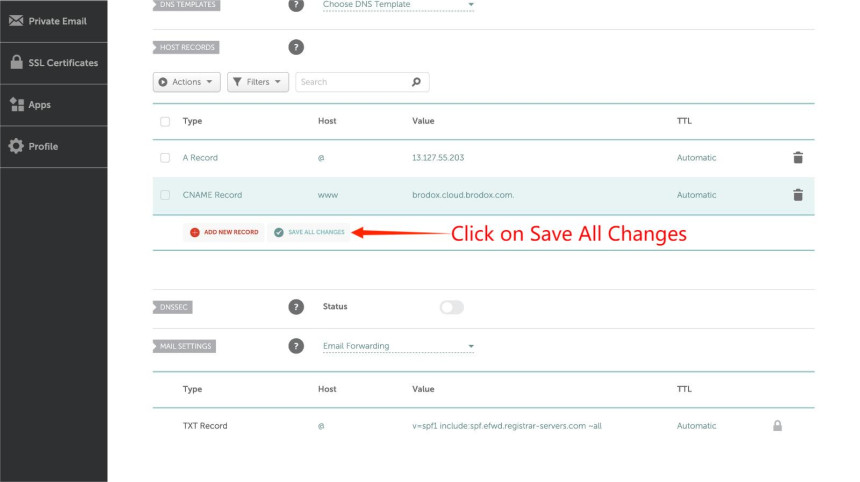Select all records with header checkbox
Image resolution: width=860 pixels, height=482 pixels.
coord(165,121)
